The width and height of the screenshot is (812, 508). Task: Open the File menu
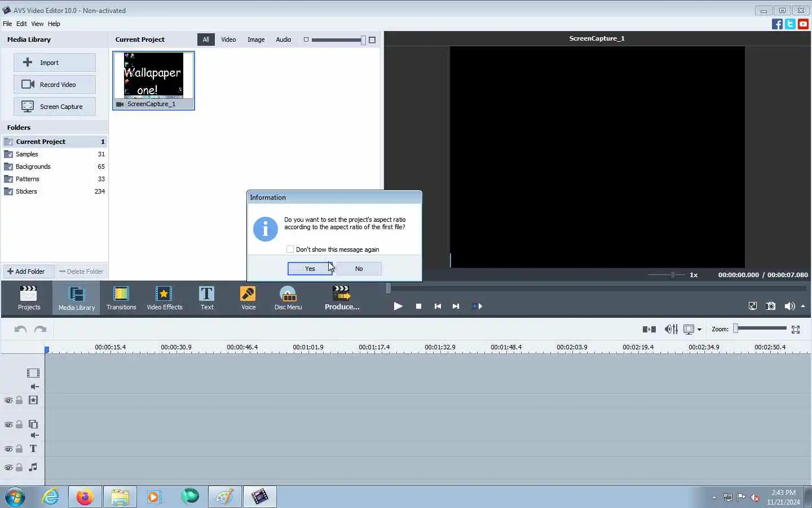(x=7, y=24)
